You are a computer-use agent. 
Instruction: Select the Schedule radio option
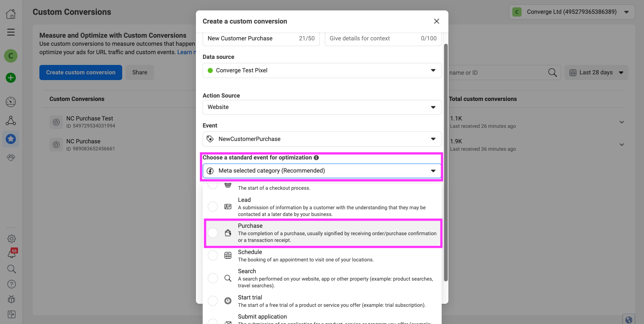pyautogui.click(x=213, y=255)
